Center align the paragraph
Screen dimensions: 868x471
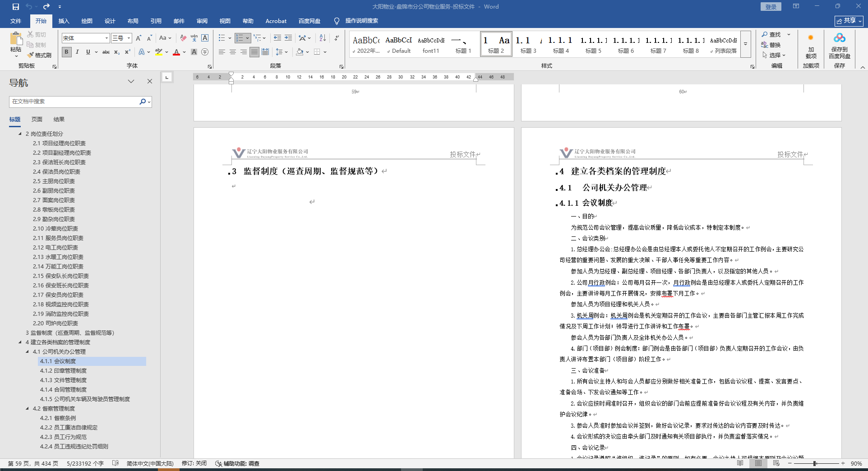(x=233, y=52)
